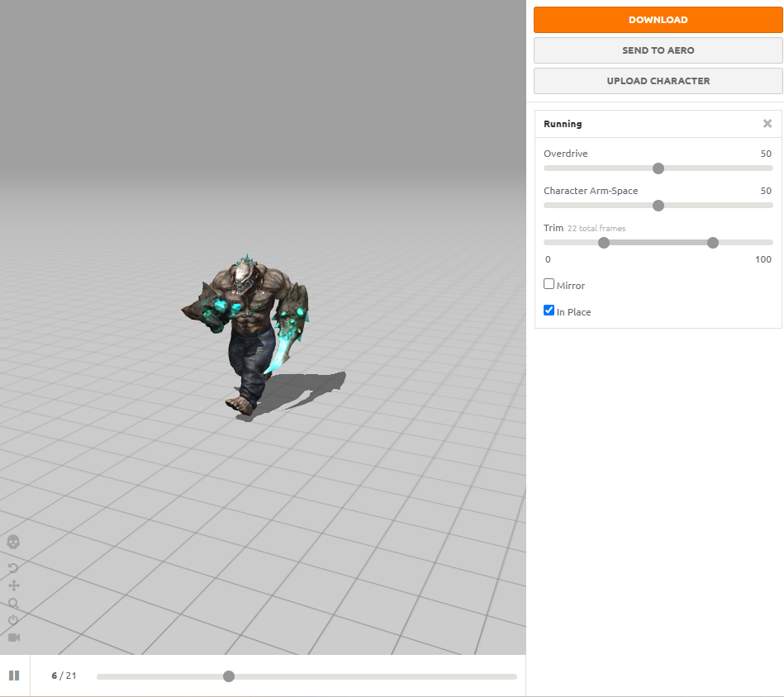Select the rotate view icon
784x697 pixels.
[13, 568]
